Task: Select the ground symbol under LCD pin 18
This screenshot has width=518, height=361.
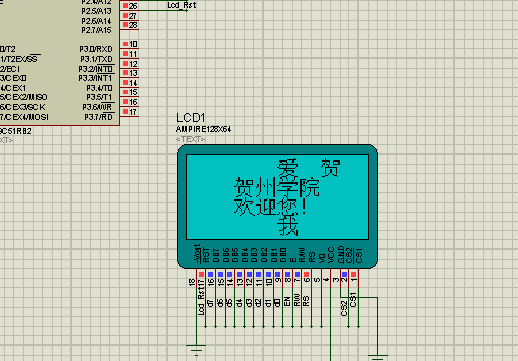Action: [x=196, y=350]
